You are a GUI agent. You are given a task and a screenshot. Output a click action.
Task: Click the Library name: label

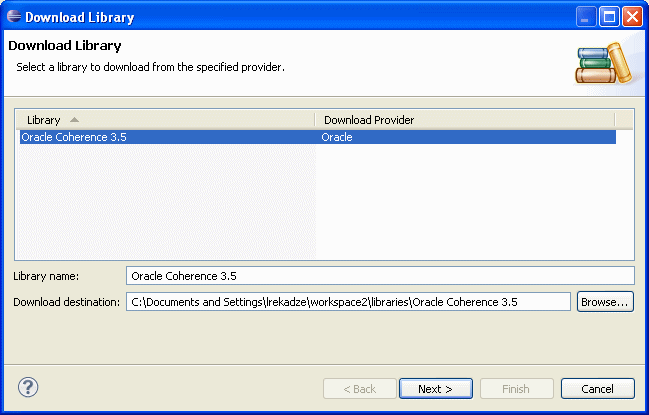coord(46,276)
